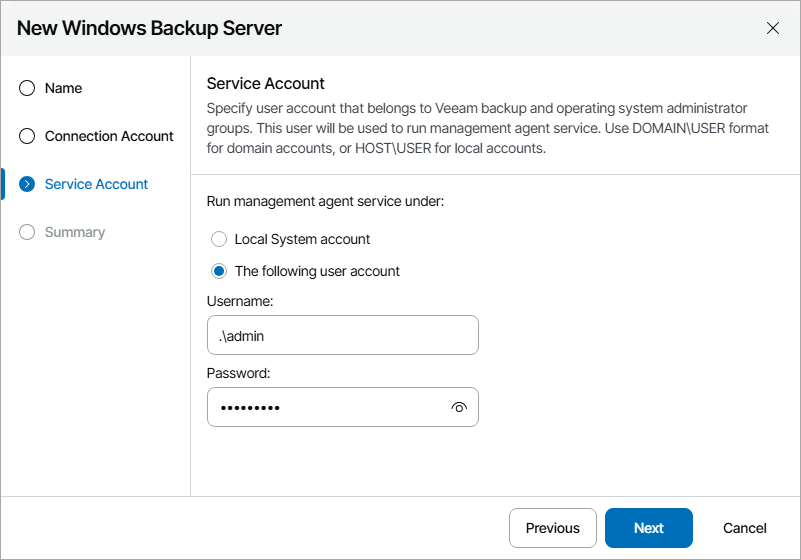
Task: Select the Local System account radio button
Action: tap(219, 239)
